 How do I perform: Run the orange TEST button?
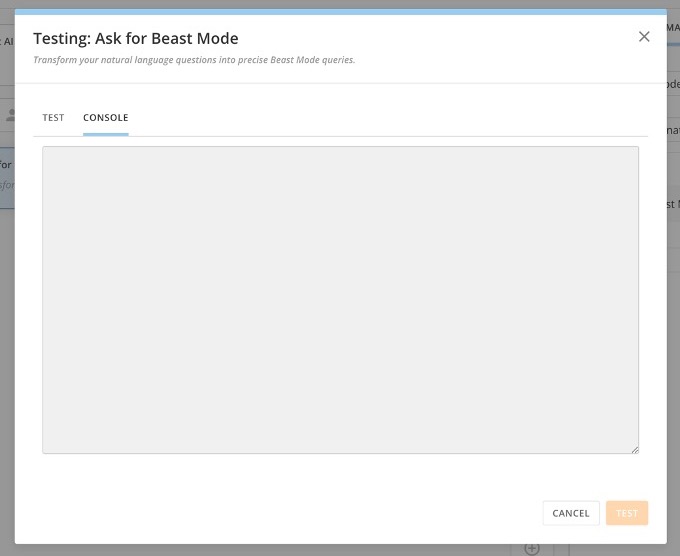[627, 513]
